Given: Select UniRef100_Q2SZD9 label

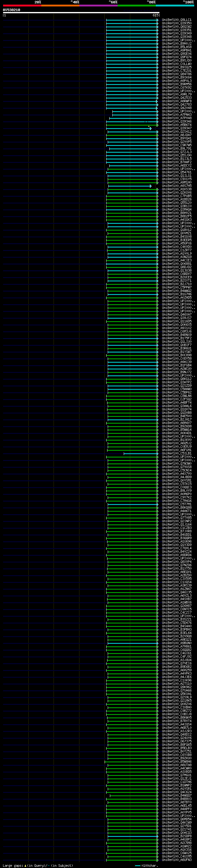Looking at the screenshot, I should (x=176, y=386).
